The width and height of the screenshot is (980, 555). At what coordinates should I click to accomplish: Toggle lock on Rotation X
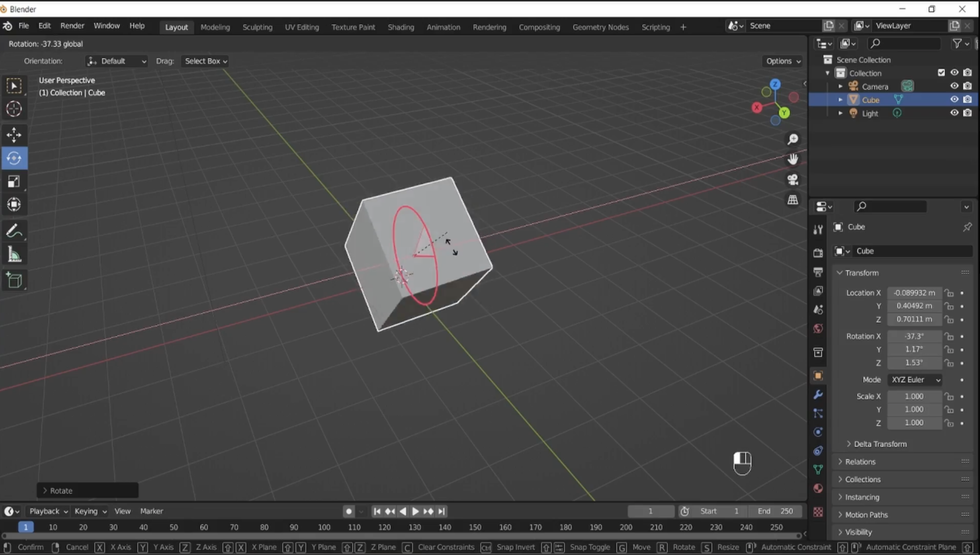pyautogui.click(x=950, y=337)
